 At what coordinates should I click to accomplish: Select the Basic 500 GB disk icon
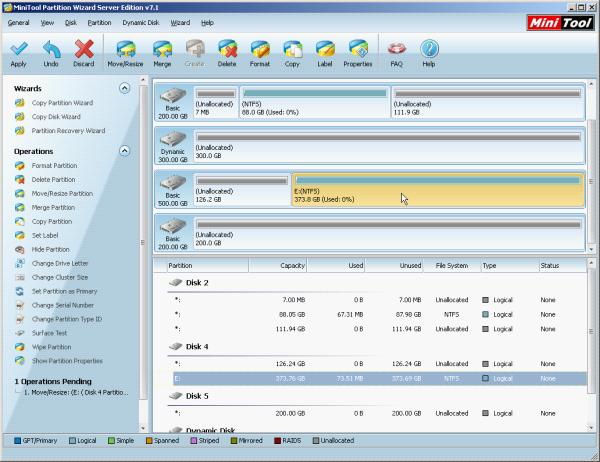tap(173, 183)
